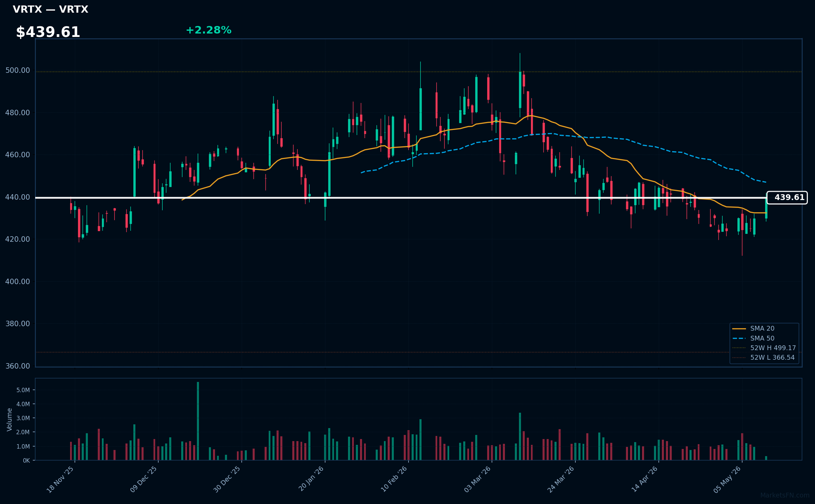The image size is (815, 504).
Task: Click the 20 Jan '26 date label
Action: (311, 479)
